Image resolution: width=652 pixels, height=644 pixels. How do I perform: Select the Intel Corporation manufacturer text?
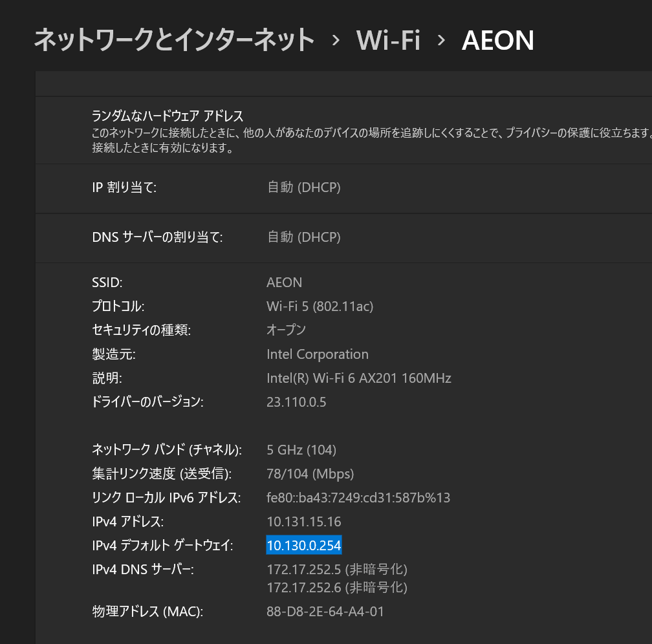coord(317,354)
